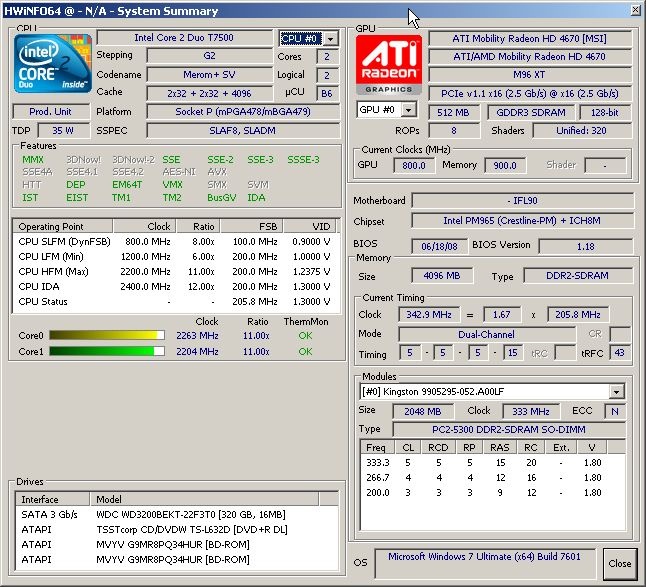This screenshot has height=587, width=646.
Task: Click the ATI Mobility Radeon HD 4670 [MSI] field
Action: coord(530,39)
